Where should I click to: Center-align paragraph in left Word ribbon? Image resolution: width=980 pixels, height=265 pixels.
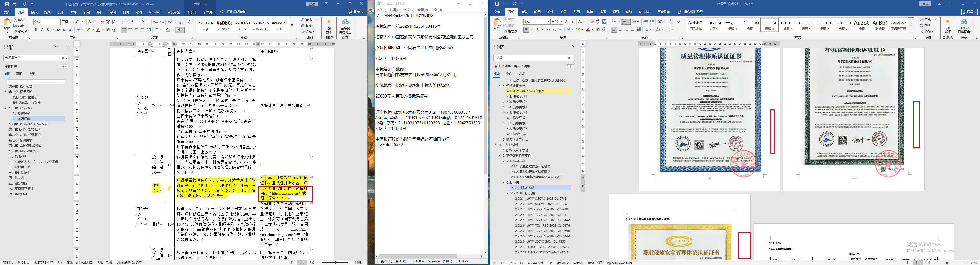[x=130, y=30]
